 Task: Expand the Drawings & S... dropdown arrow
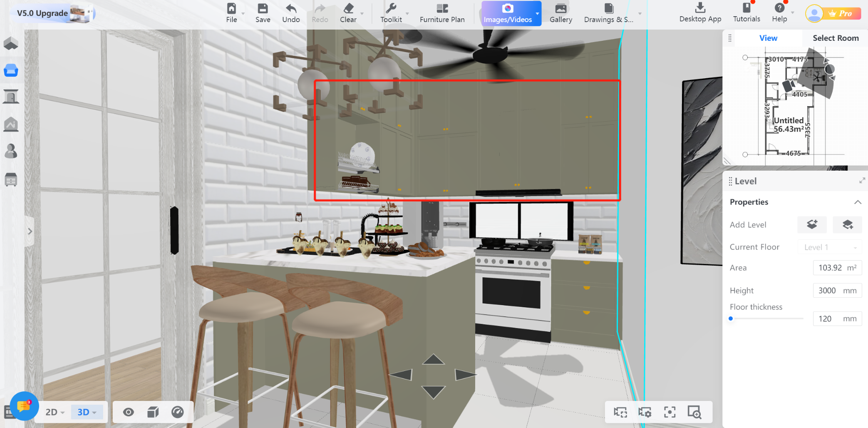click(640, 14)
